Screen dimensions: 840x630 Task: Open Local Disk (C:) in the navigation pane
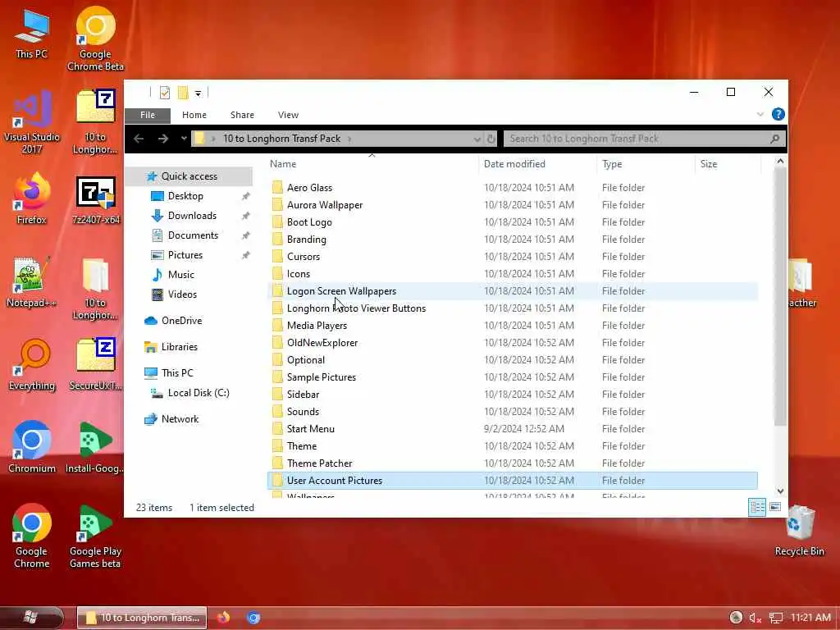click(199, 393)
